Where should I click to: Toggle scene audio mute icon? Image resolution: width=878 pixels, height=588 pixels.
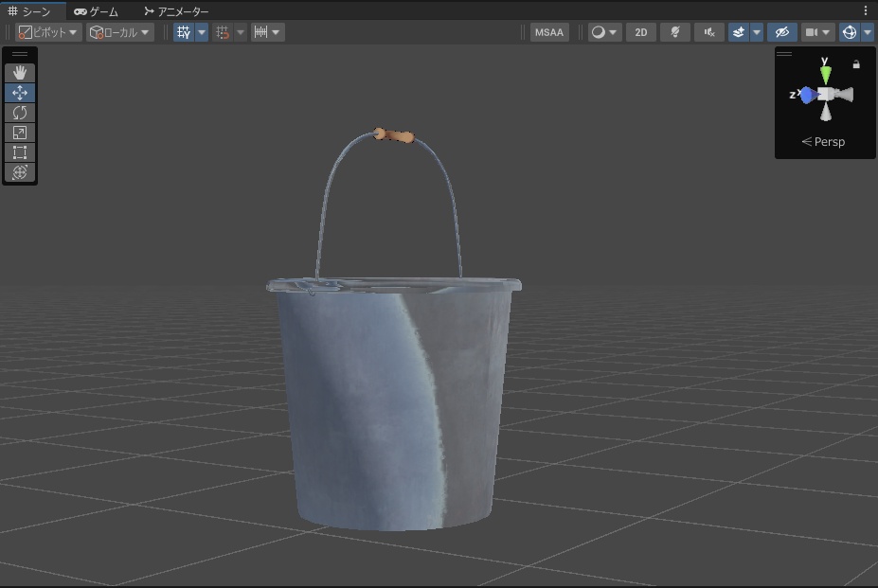[709, 32]
